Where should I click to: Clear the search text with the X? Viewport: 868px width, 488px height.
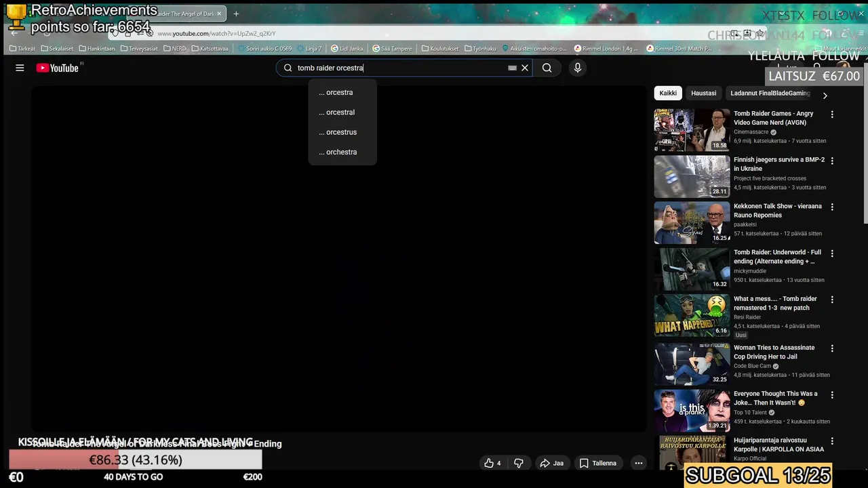[525, 68]
